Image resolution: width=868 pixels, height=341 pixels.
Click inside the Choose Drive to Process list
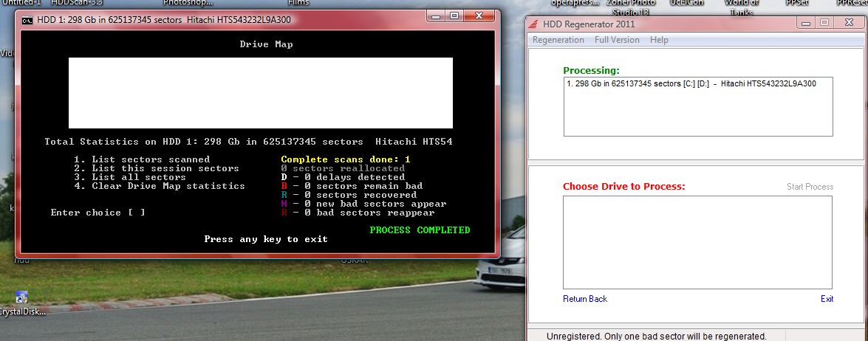coord(697,242)
